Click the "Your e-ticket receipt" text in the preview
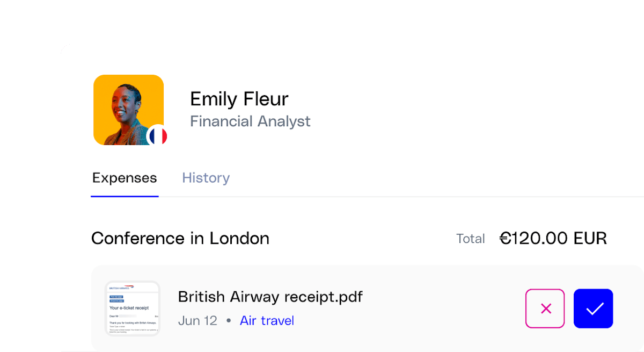Viewport: 644px width, 352px height. point(129,308)
